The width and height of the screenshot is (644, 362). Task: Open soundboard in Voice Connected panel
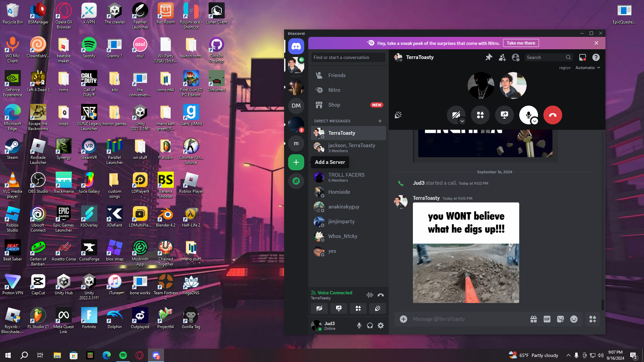coord(377,308)
